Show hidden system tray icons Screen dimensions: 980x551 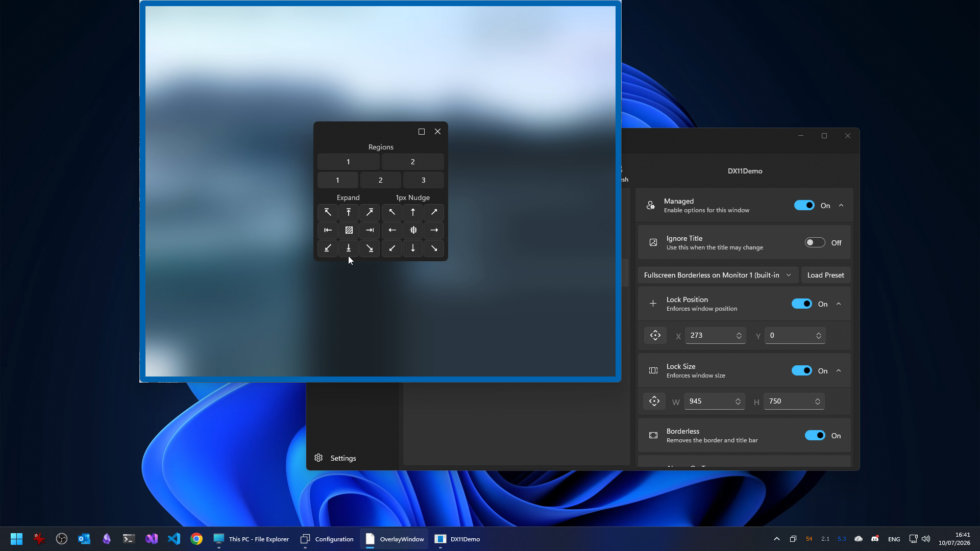(x=777, y=539)
